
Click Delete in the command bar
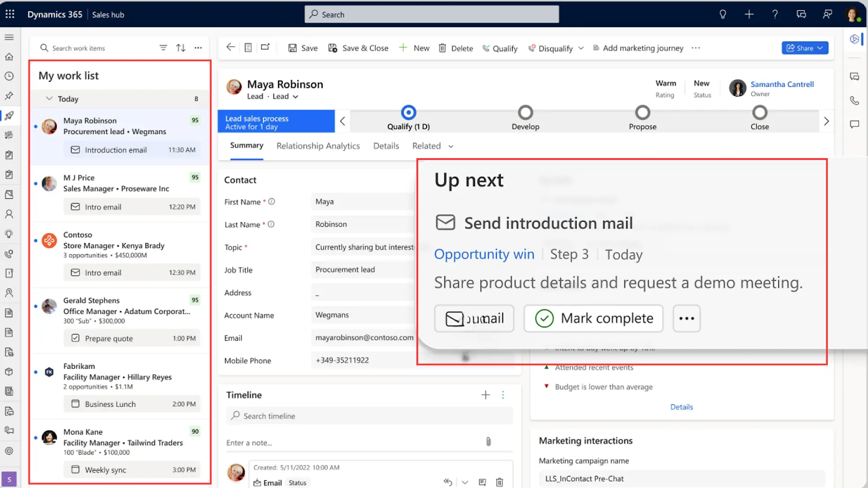point(456,48)
